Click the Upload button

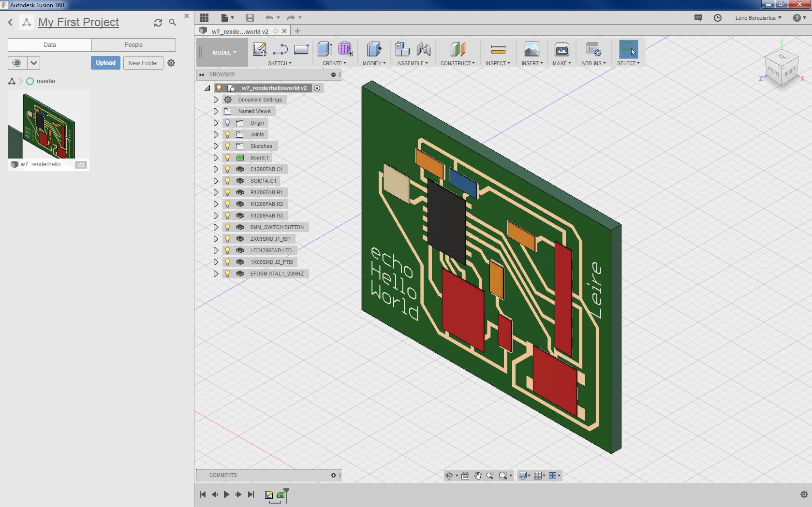point(105,63)
